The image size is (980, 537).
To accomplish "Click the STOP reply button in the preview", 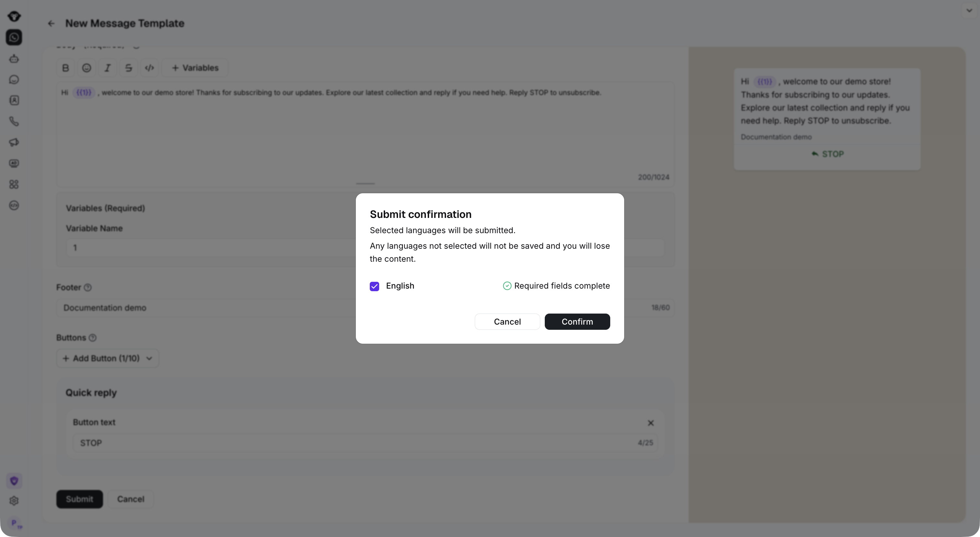I will click(x=827, y=154).
